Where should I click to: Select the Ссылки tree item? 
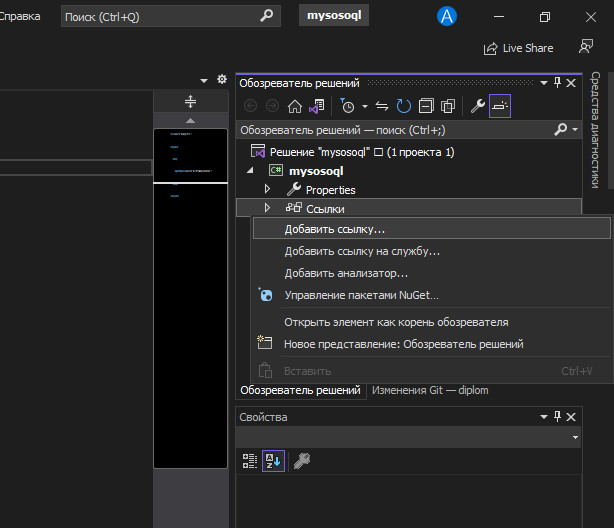[x=325, y=209]
